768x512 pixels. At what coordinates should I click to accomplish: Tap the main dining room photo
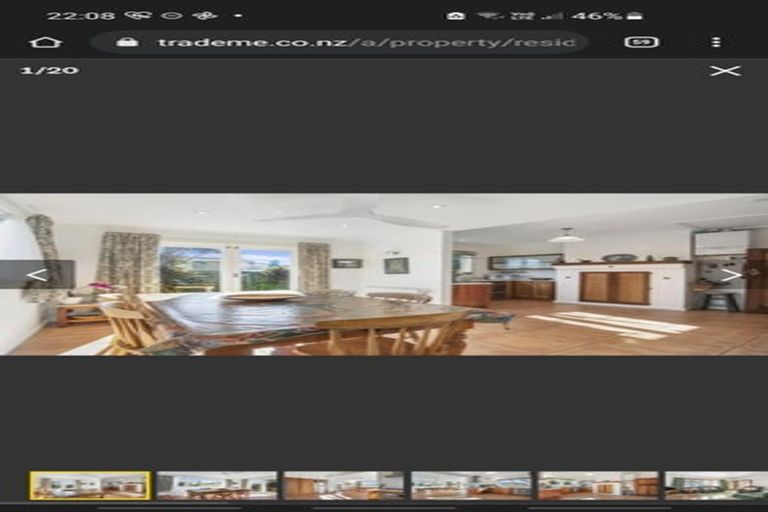click(384, 275)
